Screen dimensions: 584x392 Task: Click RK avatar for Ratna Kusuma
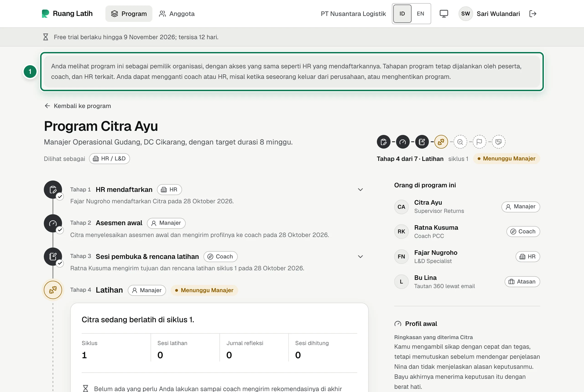coord(401,232)
